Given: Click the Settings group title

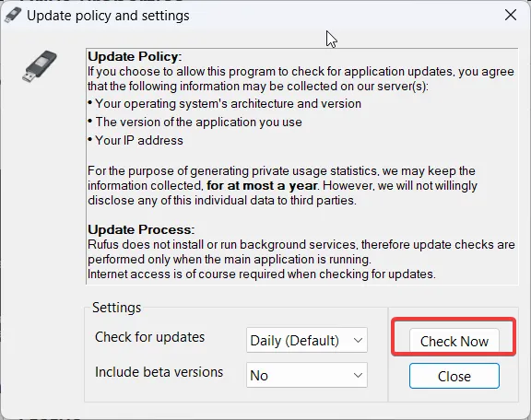Looking at the screenshot, I should coord(116,308).
